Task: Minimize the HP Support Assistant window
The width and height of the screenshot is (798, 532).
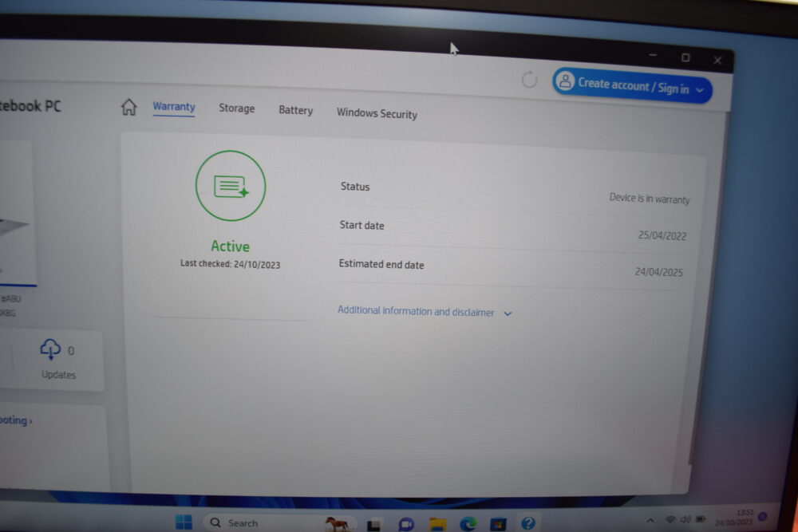Action: [x=653, y=55]
